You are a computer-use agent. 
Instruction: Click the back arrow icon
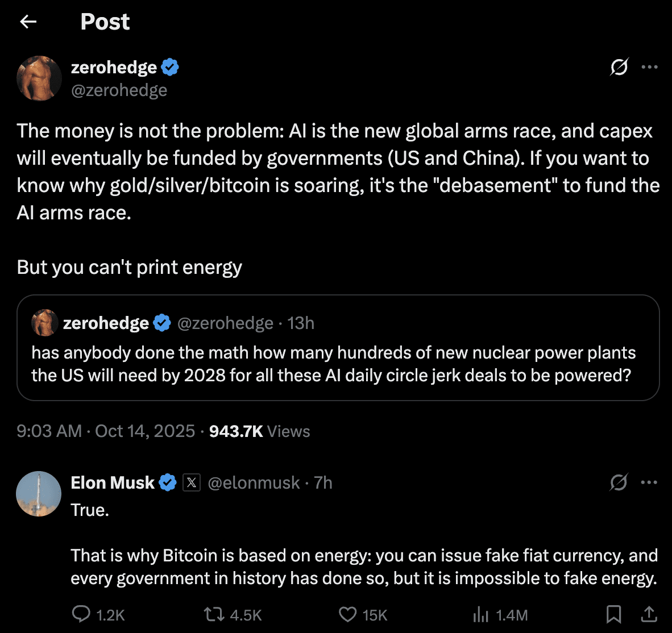click(x=28, y=22)
